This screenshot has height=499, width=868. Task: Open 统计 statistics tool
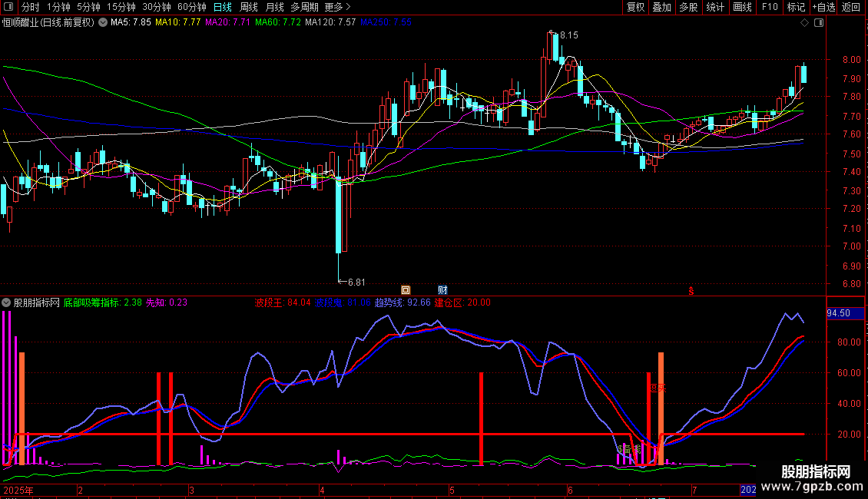coord(715,7)
